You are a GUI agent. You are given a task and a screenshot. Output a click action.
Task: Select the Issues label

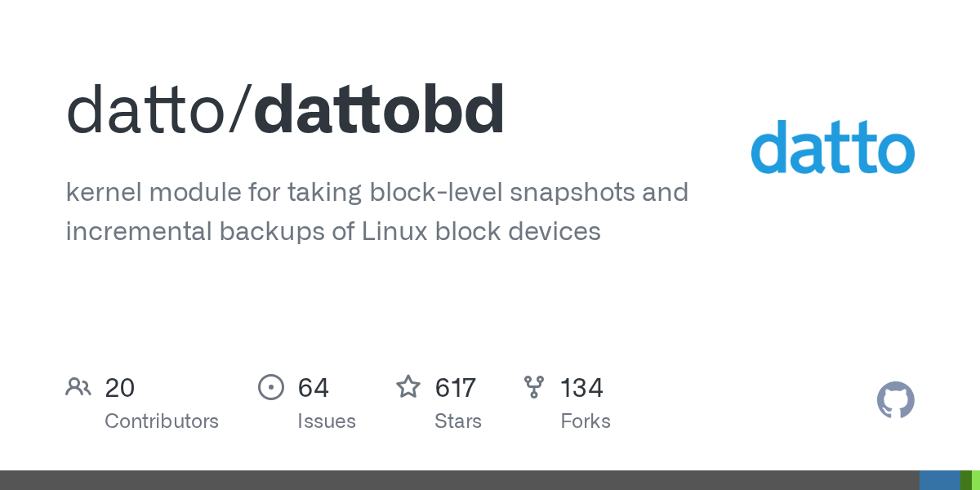[x=327, y=421]
